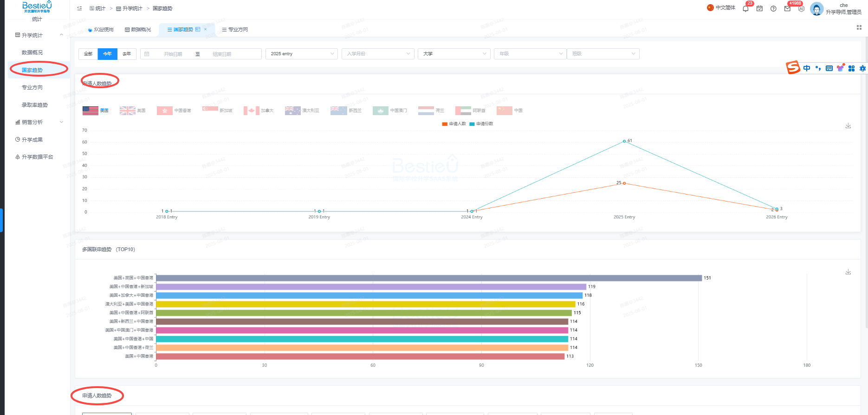Image resolution: width=868 pixels, height=415 pixels.
Task: Open the mail inbox icon
Action: click(787, 9)
